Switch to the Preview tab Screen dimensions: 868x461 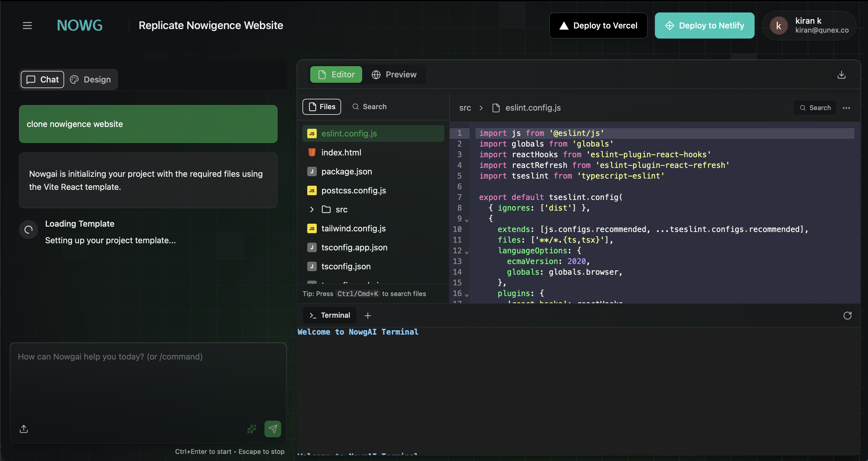point(395,74)
